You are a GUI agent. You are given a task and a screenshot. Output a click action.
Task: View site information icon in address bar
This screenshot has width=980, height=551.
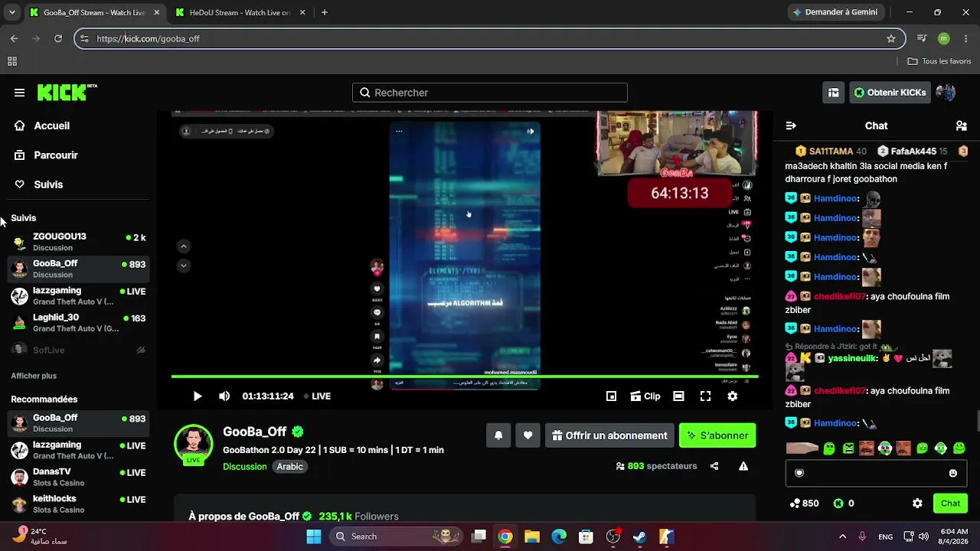(84, 38)
